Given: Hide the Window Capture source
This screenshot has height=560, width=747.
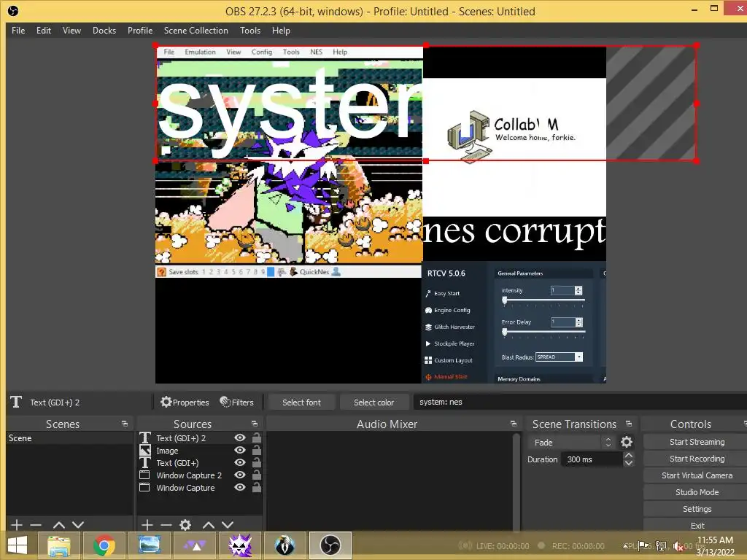Looking at the screenshot, I should 240,487.
